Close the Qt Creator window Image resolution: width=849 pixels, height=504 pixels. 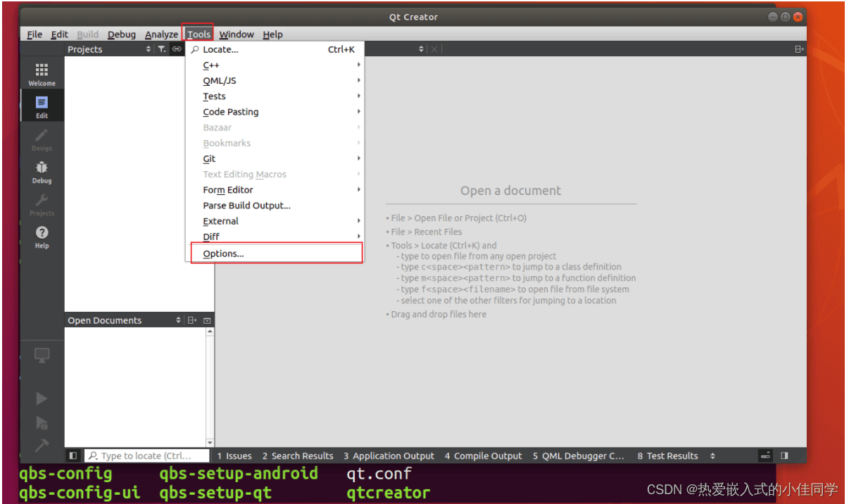(x=798, y=17)
